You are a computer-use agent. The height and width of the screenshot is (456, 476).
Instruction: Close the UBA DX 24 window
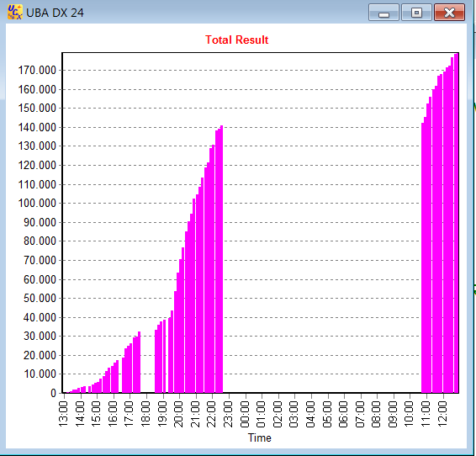[449, 13]
